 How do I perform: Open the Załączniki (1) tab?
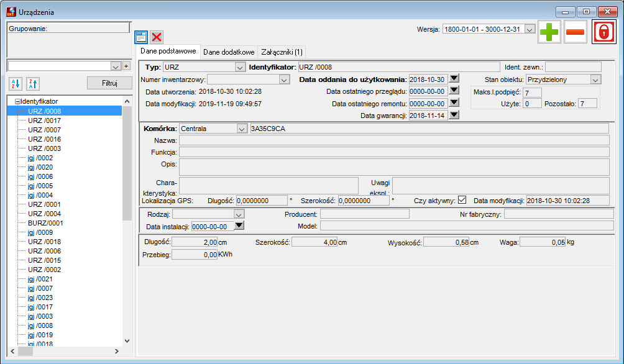[282, 52]
